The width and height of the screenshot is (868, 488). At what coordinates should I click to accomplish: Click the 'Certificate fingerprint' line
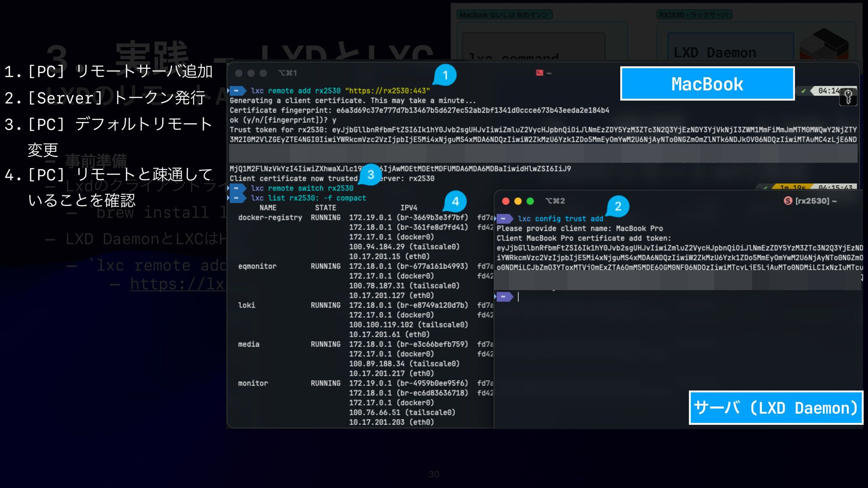[x=420, y=110]
